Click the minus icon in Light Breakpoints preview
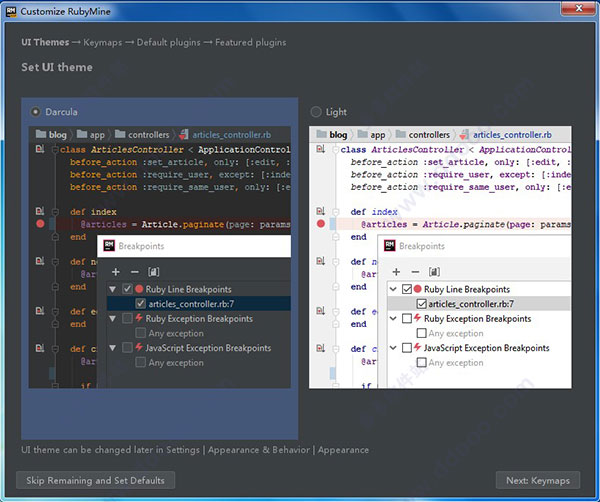 click(x=415, y=272)
